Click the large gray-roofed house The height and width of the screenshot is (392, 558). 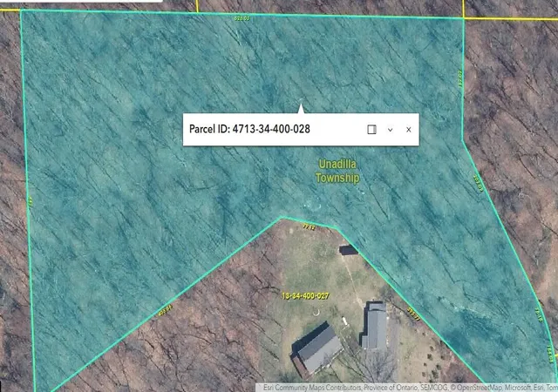(316, 351)
